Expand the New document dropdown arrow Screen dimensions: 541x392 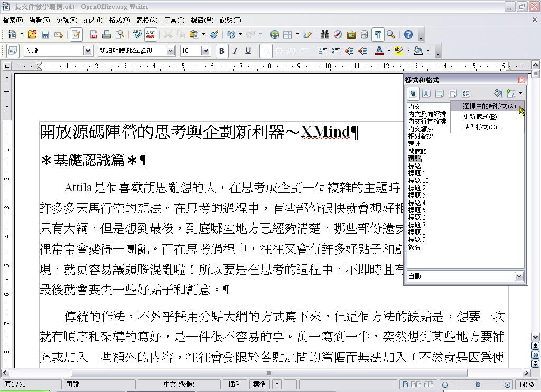[22, 34]
